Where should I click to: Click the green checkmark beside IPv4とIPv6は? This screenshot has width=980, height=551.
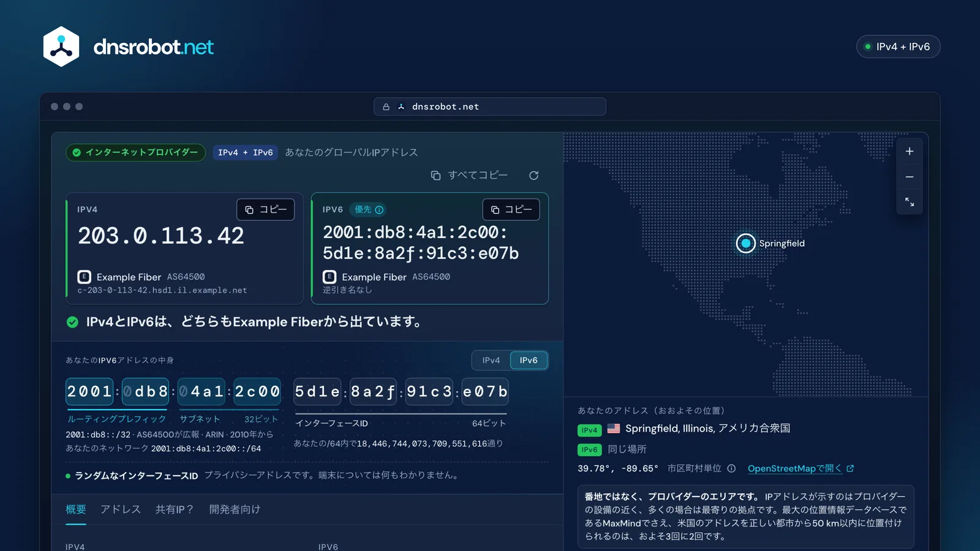[72, 322]
